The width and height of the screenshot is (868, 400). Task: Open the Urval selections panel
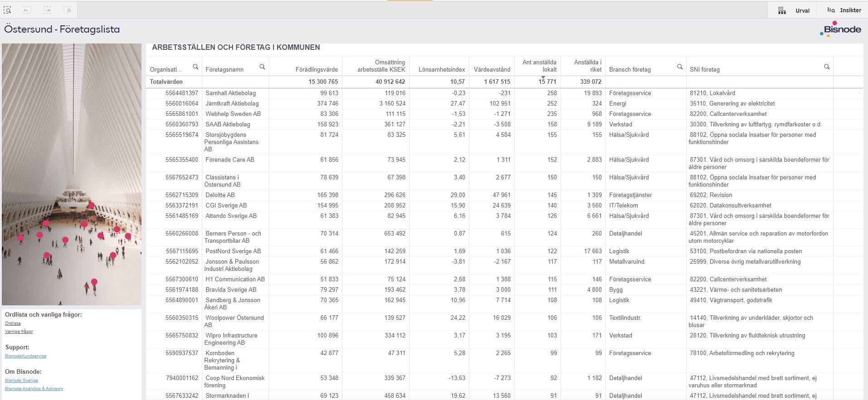click(x=794, y=10)
